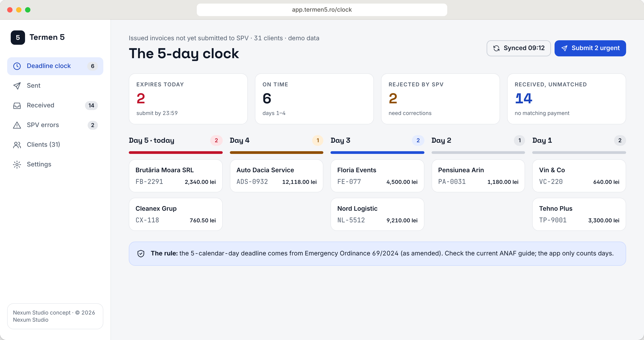Click the paper plane icon beside Sent
The width and height of the screenshot is (644, 340).
(17, 86)
